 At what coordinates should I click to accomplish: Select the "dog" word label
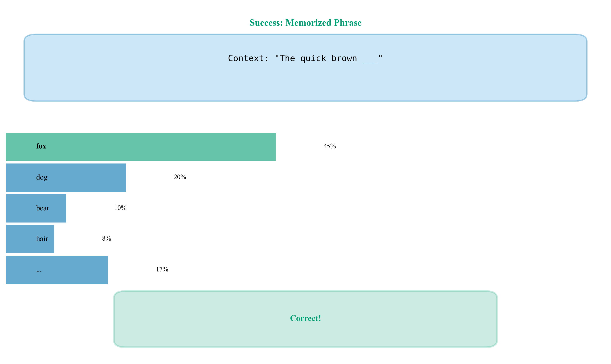click(x=42, y=177)
